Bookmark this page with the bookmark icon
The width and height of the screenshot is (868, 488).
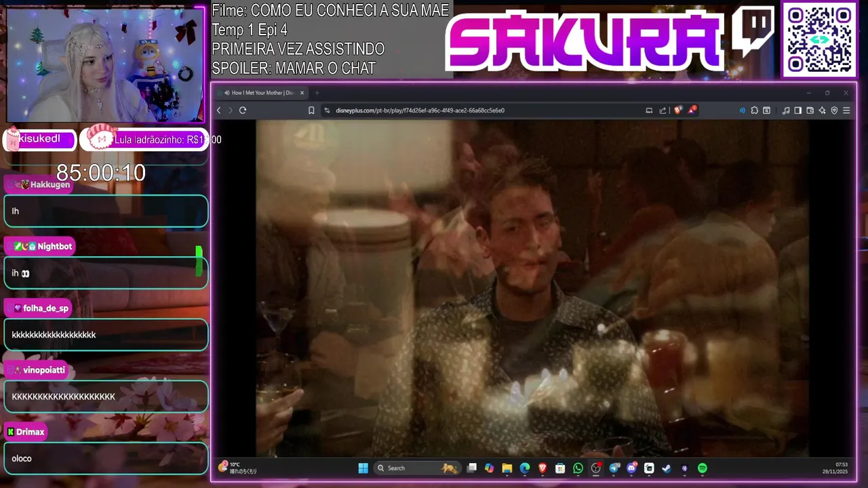click(x=311, y=110)
